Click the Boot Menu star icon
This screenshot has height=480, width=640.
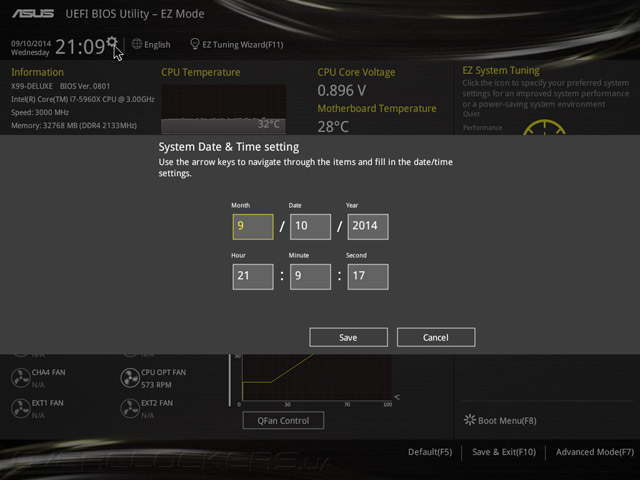(470, 420)
